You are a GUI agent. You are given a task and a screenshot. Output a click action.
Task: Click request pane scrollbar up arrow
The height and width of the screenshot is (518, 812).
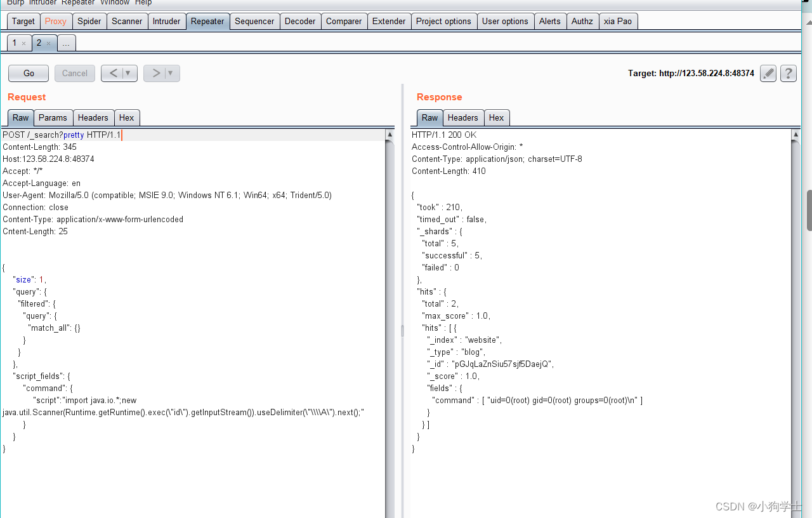click(x=390, y=135)
